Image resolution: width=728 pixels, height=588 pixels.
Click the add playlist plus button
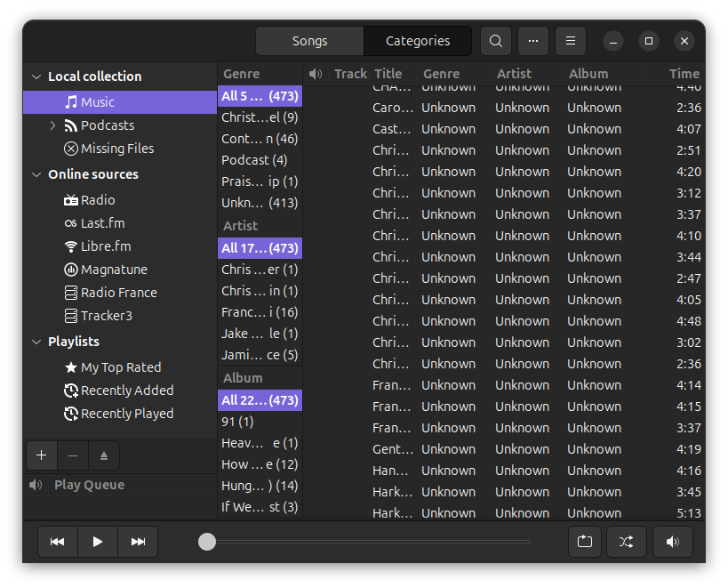tap(41, 455)
